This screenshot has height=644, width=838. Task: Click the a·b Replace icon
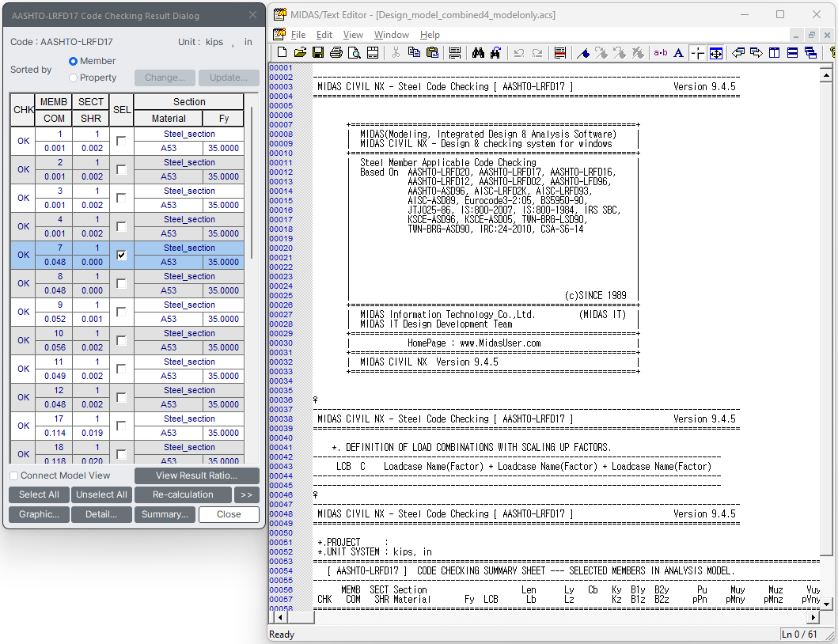[x=661, y=52]
